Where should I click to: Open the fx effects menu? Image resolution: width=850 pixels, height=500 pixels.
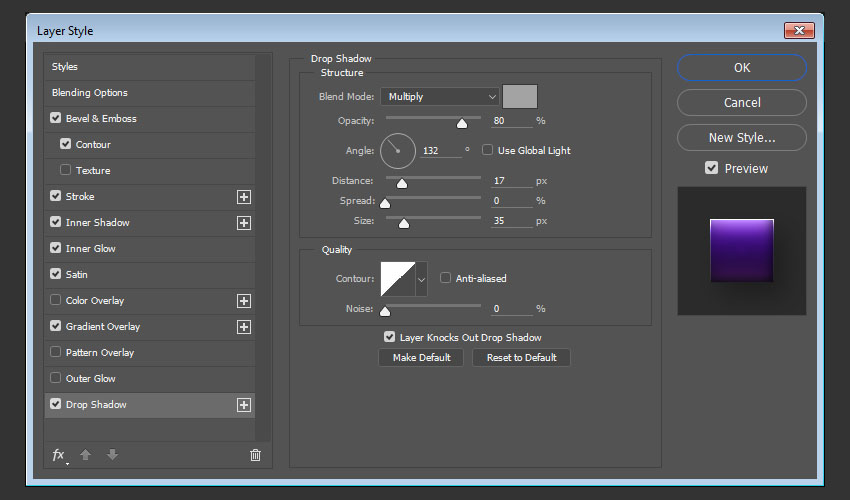[59, 455]
